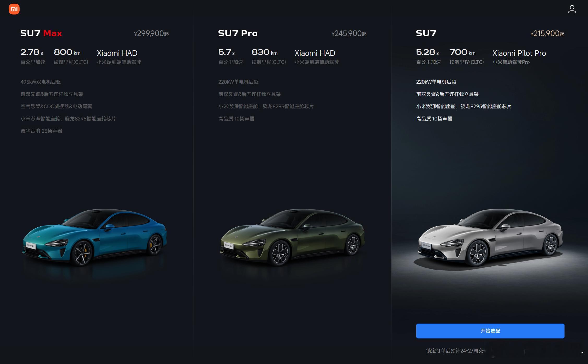588x364 pixels.
Task: Select the SU7 Max model title
Action: tap(41, 33)
